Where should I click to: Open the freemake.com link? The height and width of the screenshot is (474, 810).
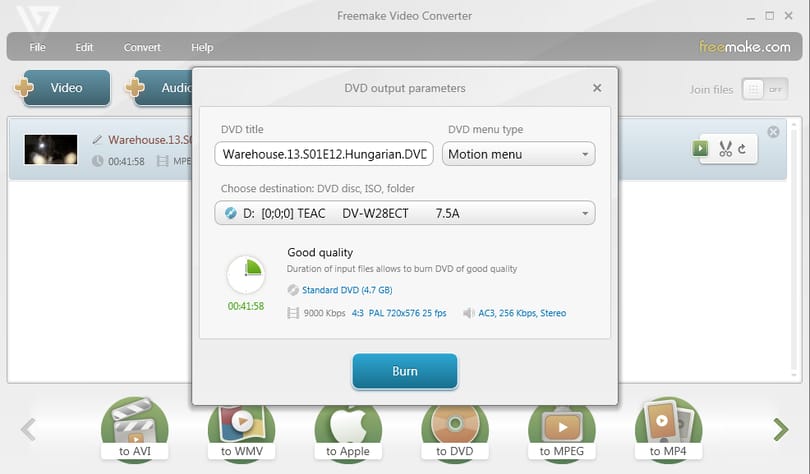click(744, 47)
